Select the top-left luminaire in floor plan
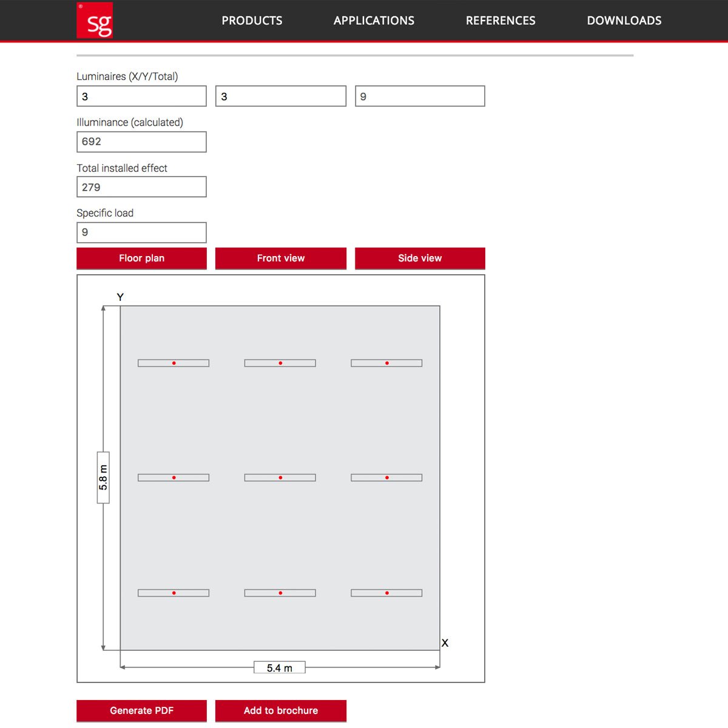 coord(174,363)
